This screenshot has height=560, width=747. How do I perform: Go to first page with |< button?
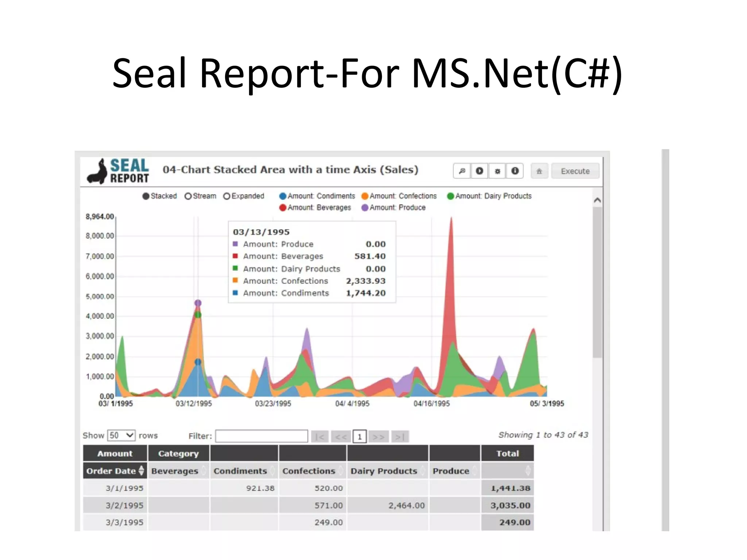click(320, 437)
